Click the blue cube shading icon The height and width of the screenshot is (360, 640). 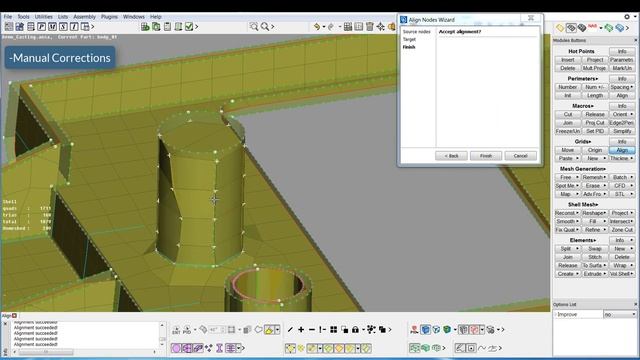[425, 329]
